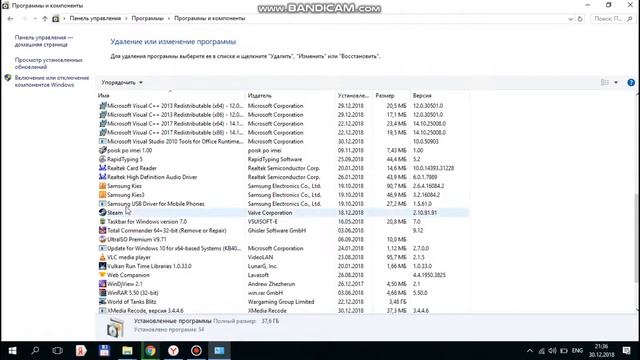This screenshot has width=640, height=360.
Task: Click Realtek High Definition Audio Driver icon
Action: coord(102,177)
